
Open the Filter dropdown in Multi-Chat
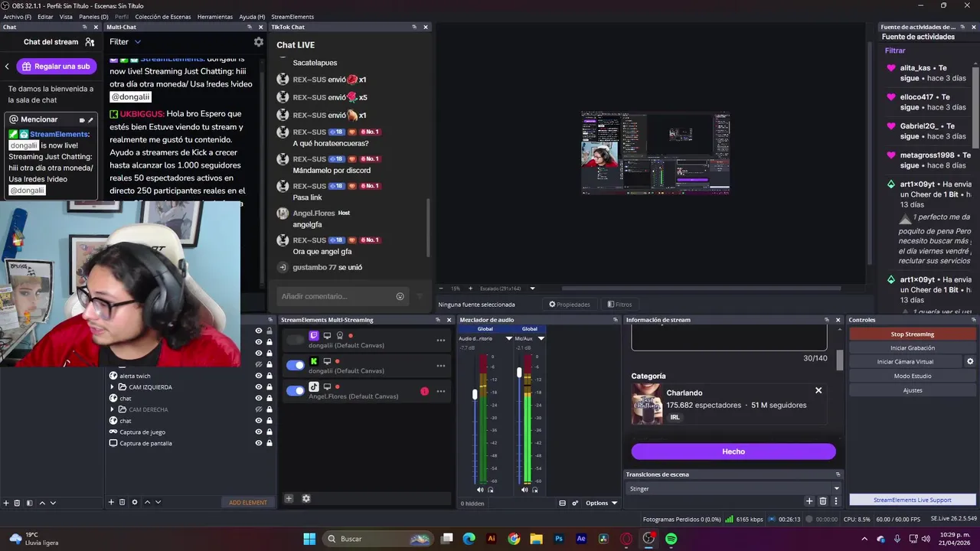pos(126,42)
